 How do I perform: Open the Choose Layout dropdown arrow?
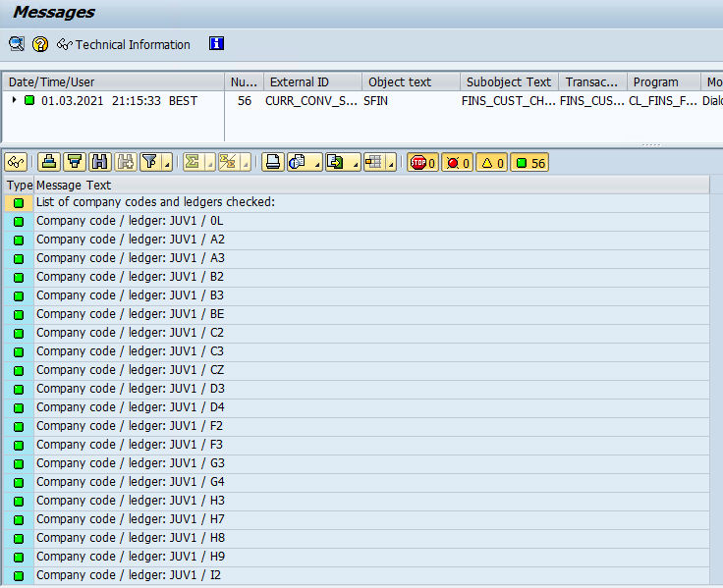[x=391, y=163]
